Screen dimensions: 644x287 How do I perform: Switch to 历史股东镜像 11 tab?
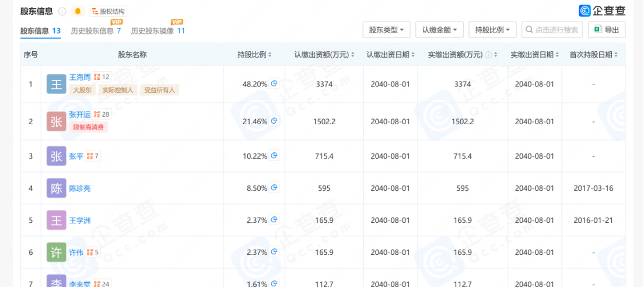[157, 31]
